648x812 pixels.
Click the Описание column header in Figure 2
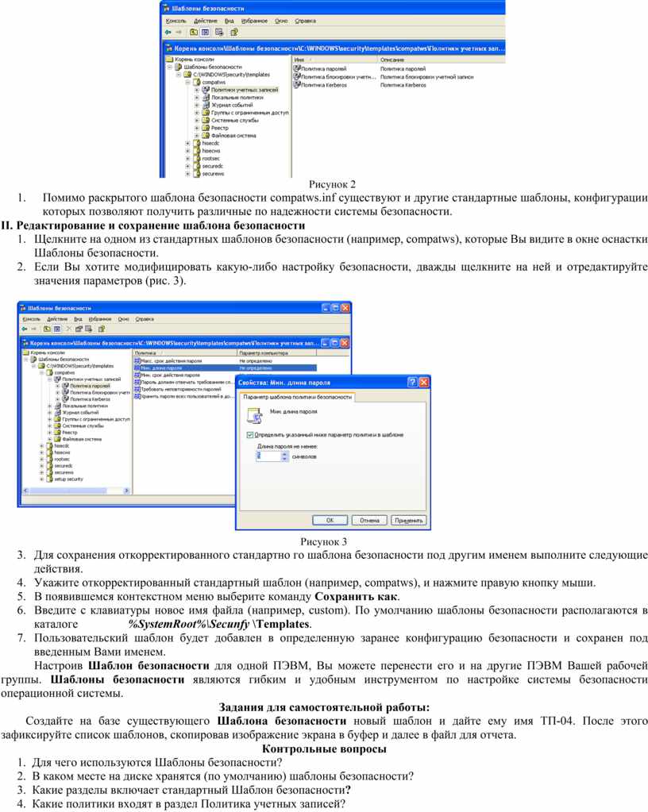click(x=442, y=60)
